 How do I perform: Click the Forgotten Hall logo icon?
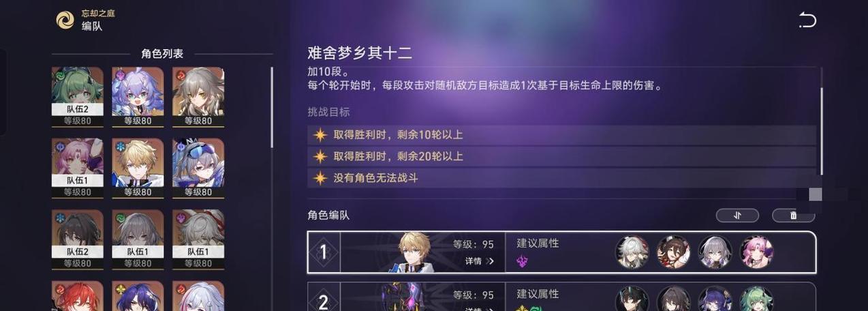click(65, 20)
